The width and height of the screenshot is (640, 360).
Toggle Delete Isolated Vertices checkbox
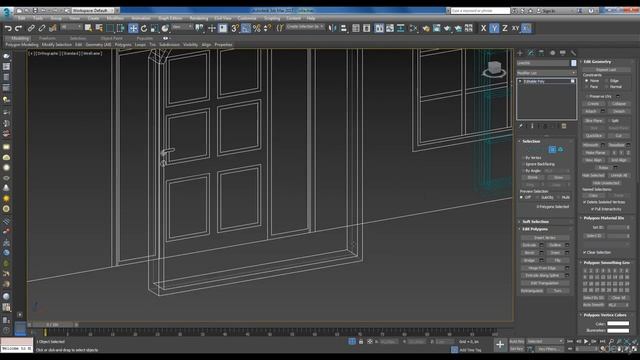click(x=584, y=202)
